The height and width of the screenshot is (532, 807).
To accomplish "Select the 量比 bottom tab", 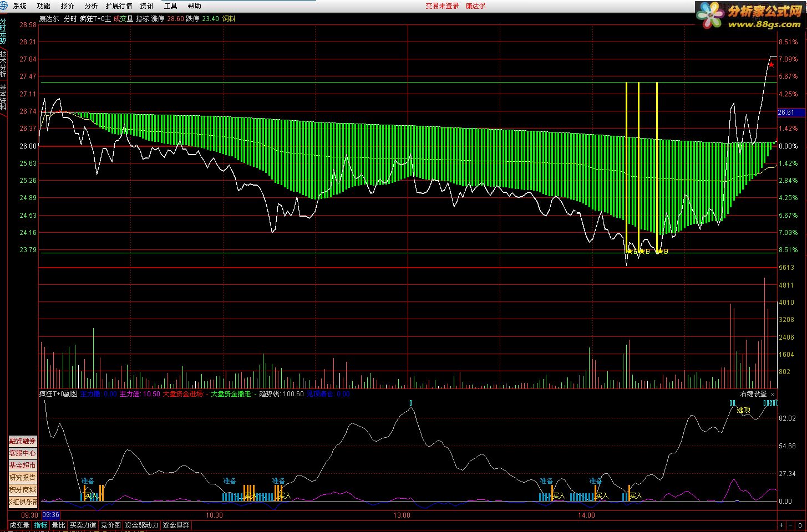I will (x=58, y=525).
